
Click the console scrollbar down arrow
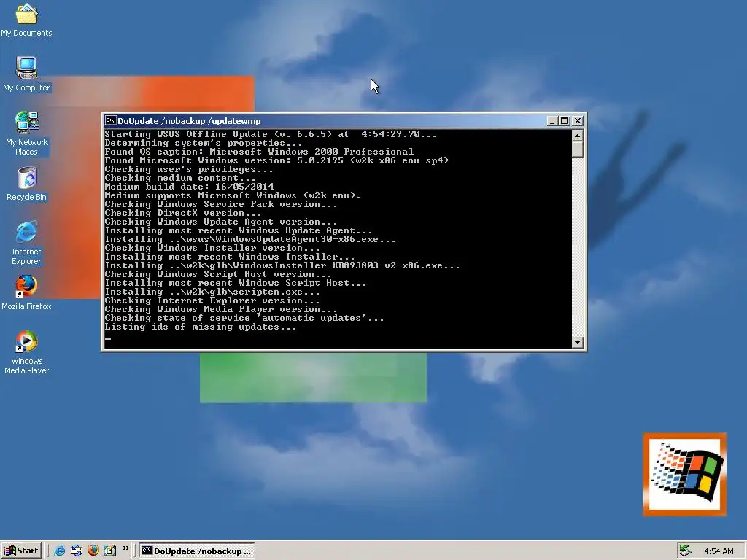[578, 343]
